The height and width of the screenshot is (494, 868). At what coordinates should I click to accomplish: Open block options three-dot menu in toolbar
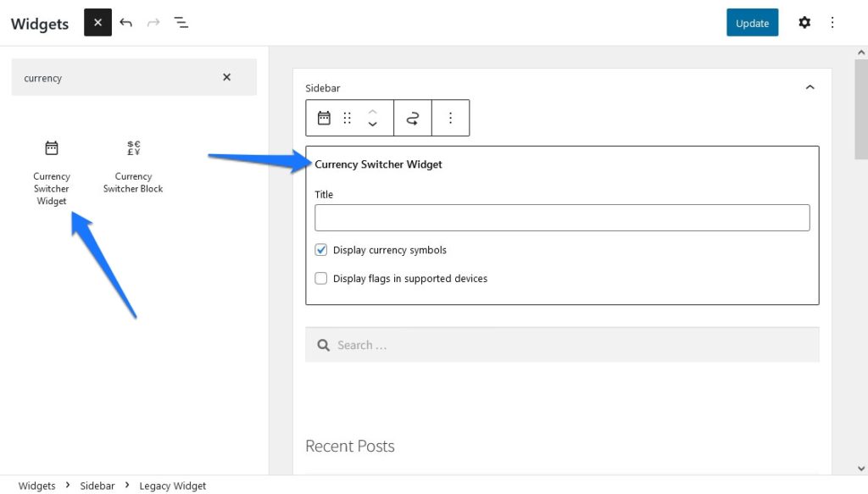(451, 118)
